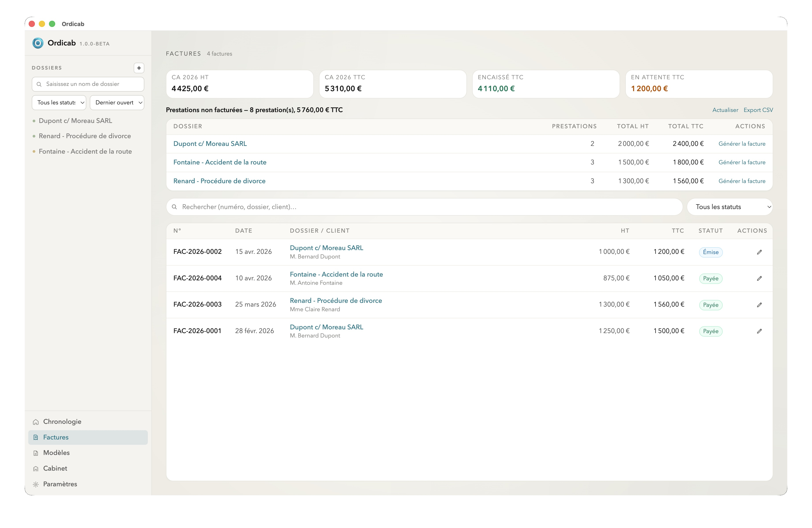Open Fontaine dossier link in unbilled table
Screen dimensions: 812x528
pyautogui.click(x=220, y=162)
